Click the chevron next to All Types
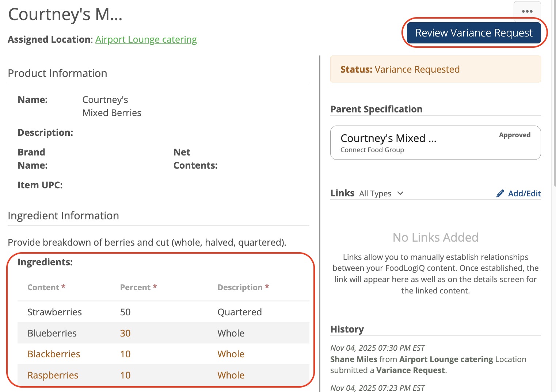This screenshot has width=556, height=392. [x=400, y=193]
